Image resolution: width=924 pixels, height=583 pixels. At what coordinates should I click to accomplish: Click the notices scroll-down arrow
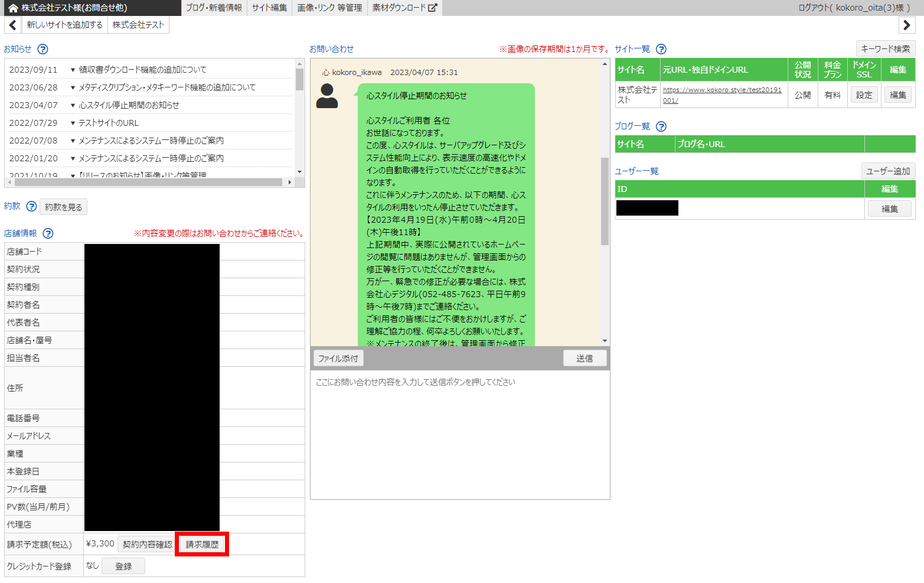tap(300, 172)
